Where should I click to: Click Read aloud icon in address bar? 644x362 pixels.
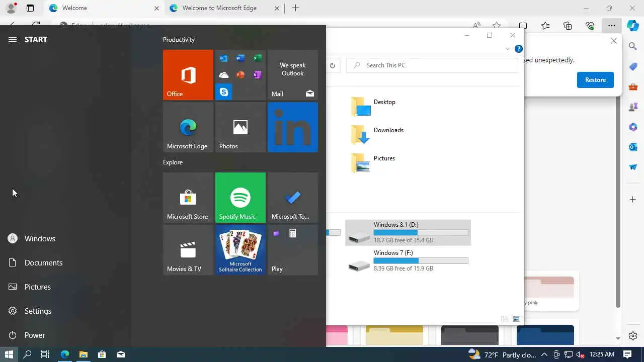(x=476, y=26)
